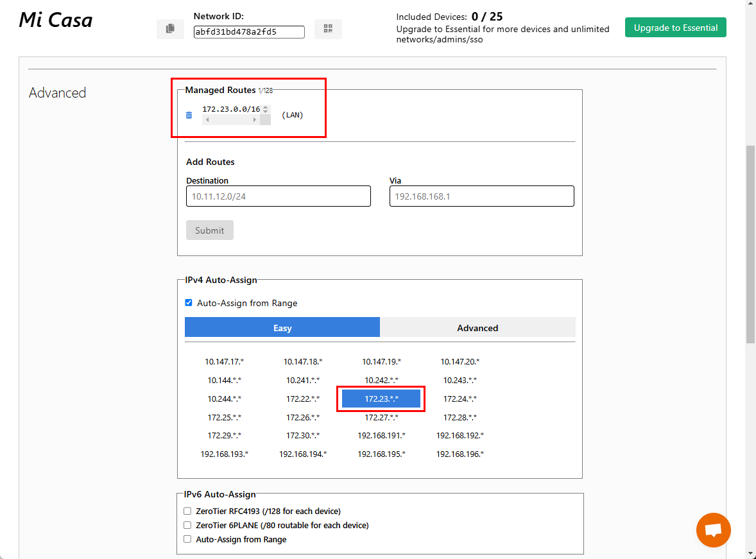
Task: Enable ZeroTier RFC4193 IPv6 option
Action: tap(187, 512)
